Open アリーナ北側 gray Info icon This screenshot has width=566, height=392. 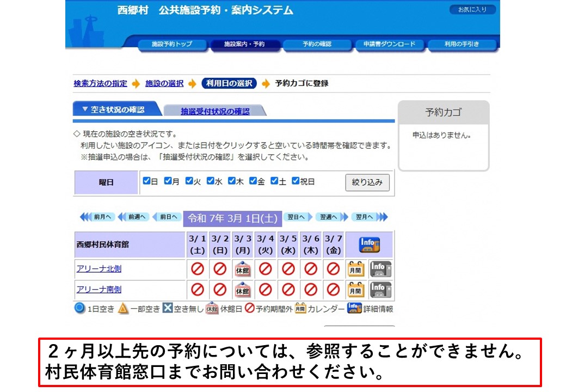[380, 269]
